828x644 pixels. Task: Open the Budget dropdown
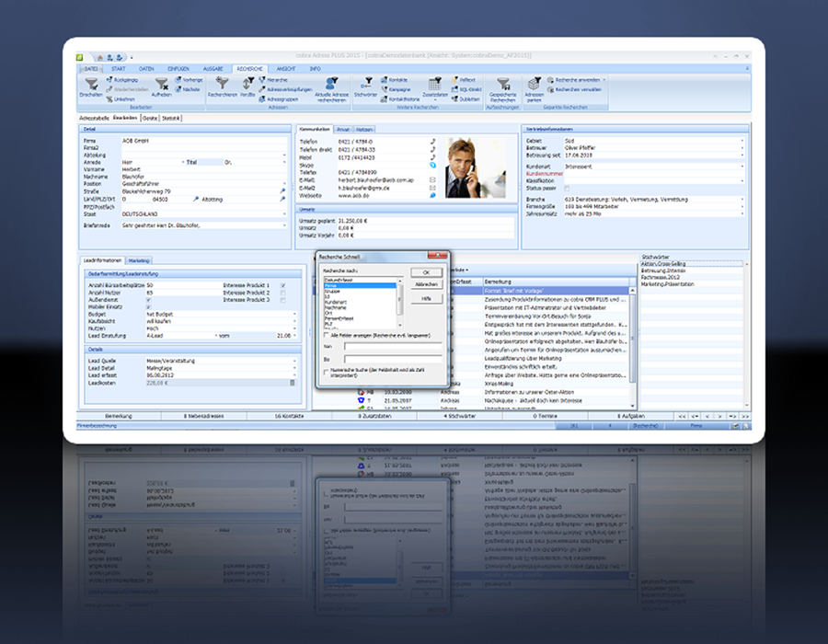coord(294,314)
